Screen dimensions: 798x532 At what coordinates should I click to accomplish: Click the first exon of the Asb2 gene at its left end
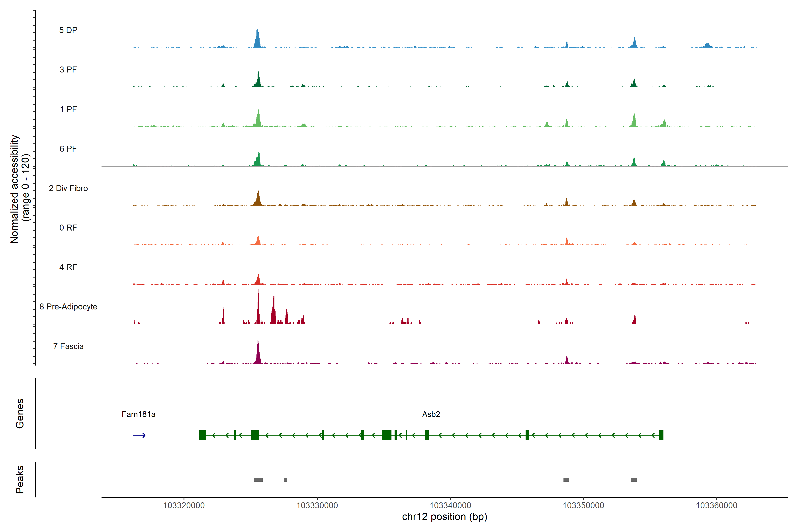(203, 435)
